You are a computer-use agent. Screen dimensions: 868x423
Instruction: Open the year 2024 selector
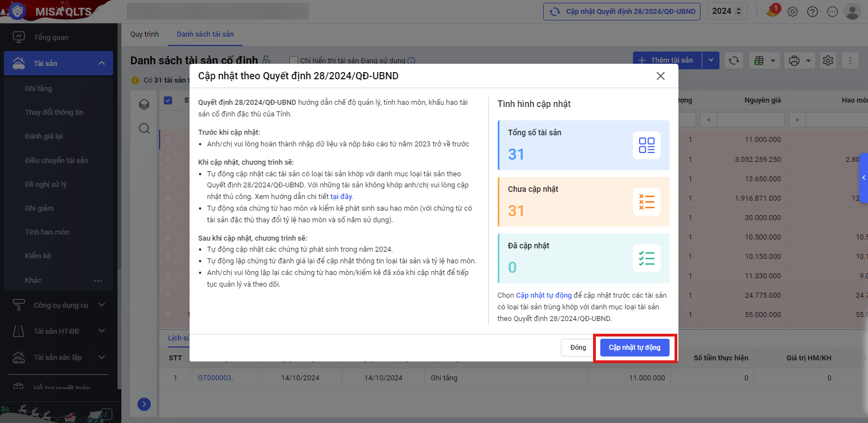pos(727,12)
